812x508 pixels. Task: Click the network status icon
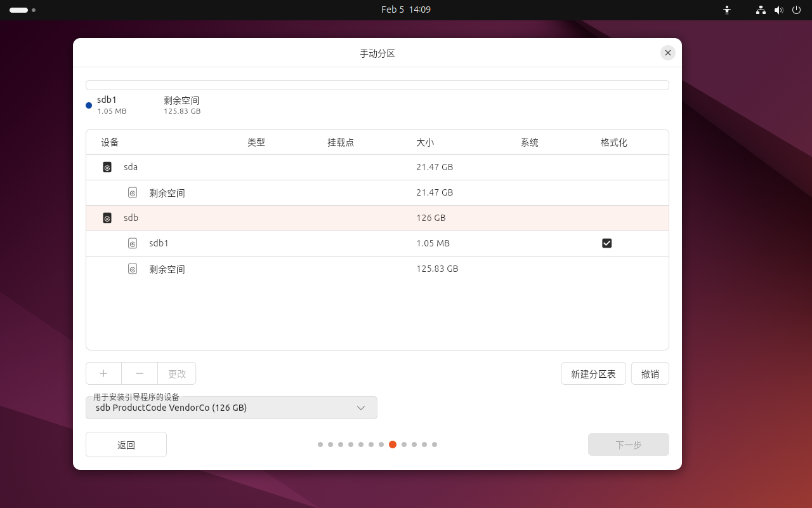761,10
